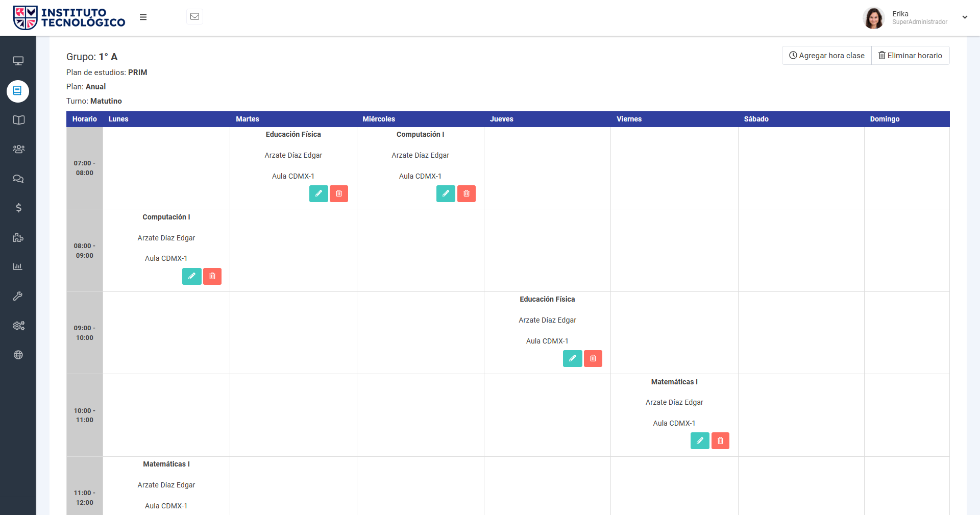Viewport: 980px width, 515px height.
Task: Select the 08:00 - 09:00 time slot
Action: click(x=85, y=251)
